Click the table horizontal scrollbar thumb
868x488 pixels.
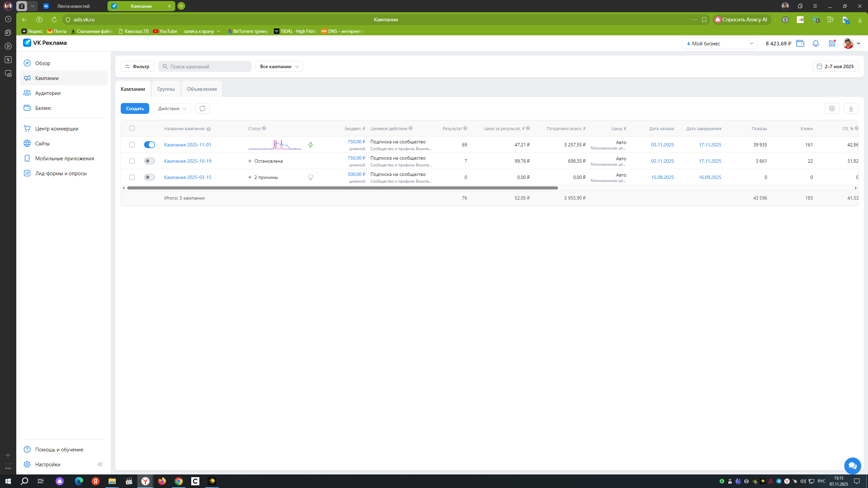(x=342, y=188)
